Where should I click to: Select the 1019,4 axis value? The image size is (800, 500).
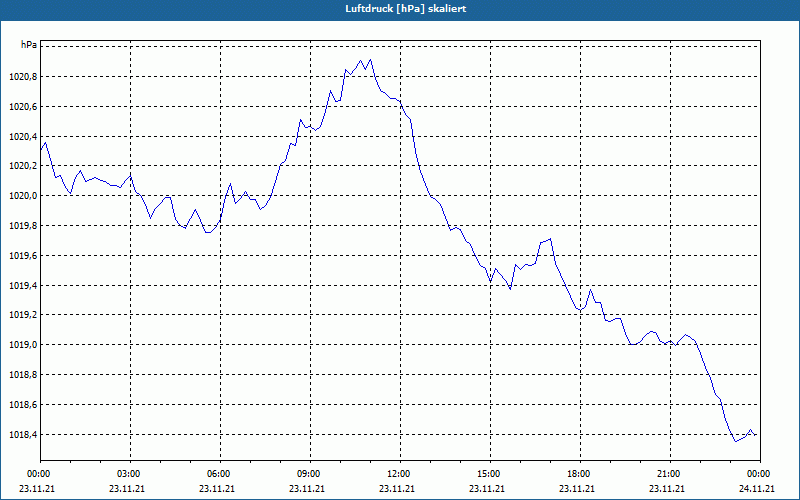23,286
